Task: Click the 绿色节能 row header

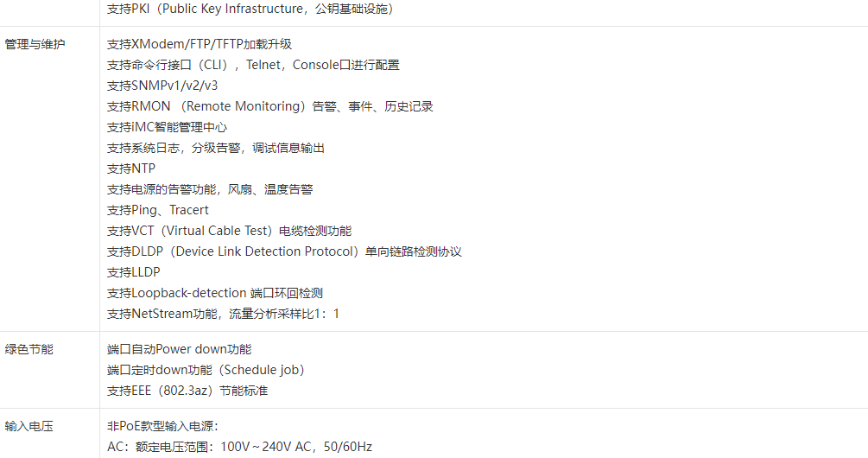Action: 29,349
